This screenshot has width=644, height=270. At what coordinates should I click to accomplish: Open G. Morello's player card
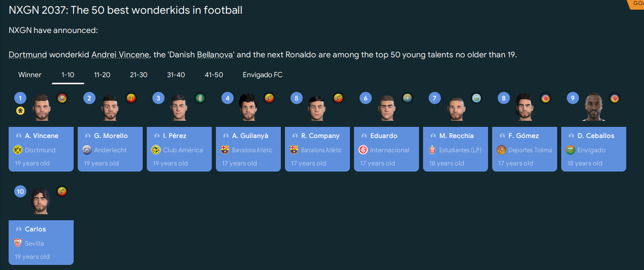coord(110,149)
